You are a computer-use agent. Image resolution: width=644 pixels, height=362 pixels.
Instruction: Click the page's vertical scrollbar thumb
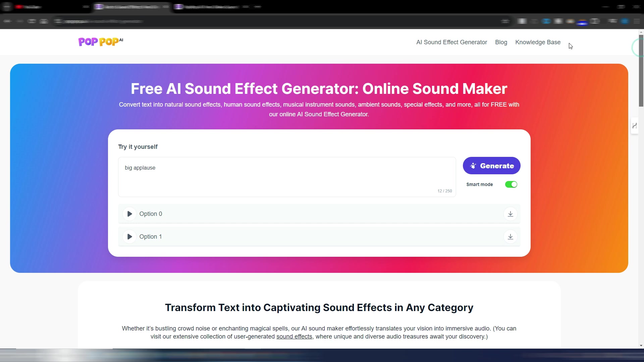pos(641,70)
